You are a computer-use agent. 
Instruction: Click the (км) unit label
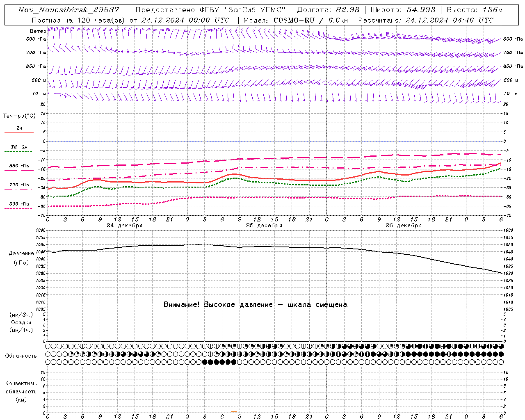(x=21, y=399)
